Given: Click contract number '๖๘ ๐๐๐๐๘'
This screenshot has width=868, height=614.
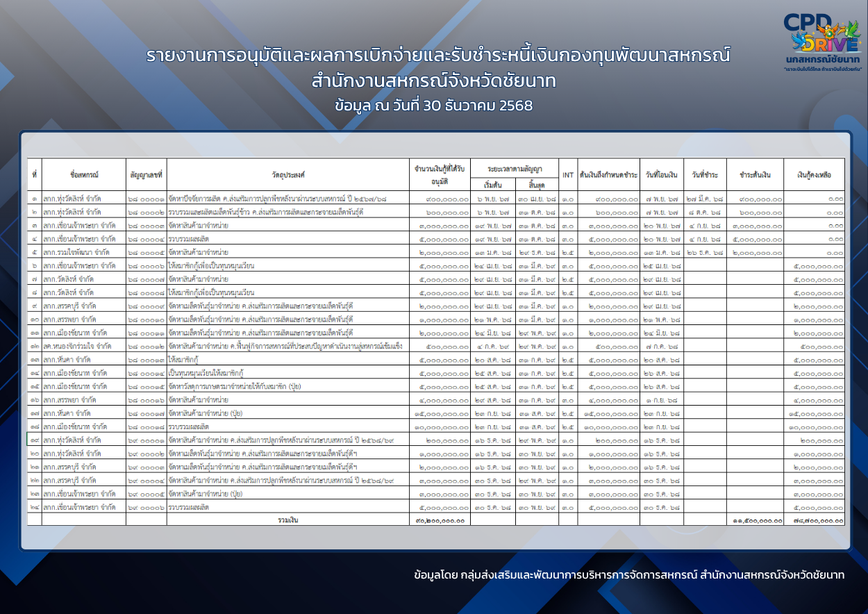Looking at the screenshot, I should [147, 292].
